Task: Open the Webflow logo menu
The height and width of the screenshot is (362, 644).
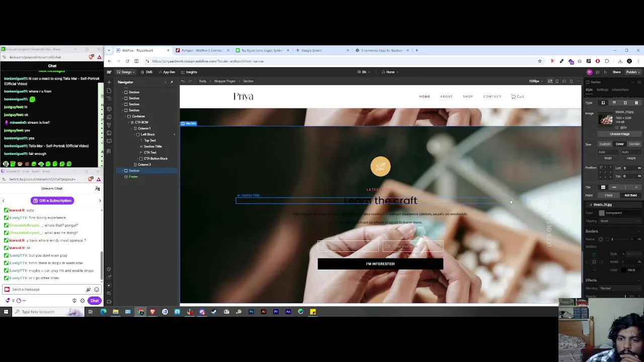Action: point(109,72)
